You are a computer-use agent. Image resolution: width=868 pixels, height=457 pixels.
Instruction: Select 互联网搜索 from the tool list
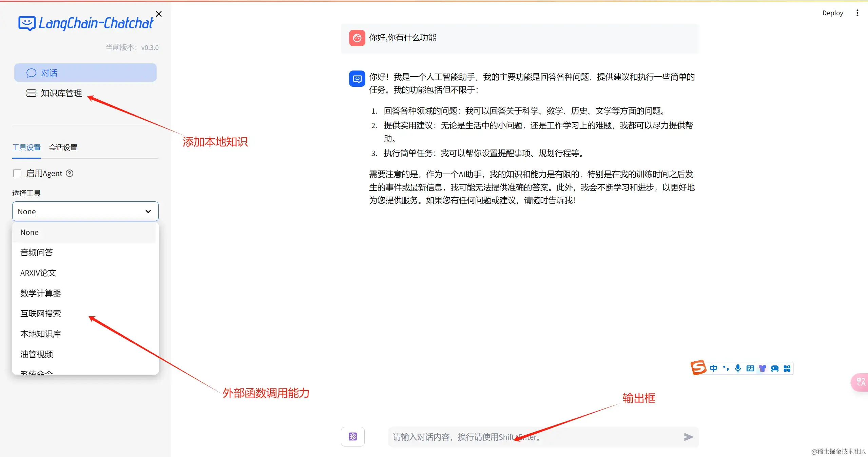(40, 313)
